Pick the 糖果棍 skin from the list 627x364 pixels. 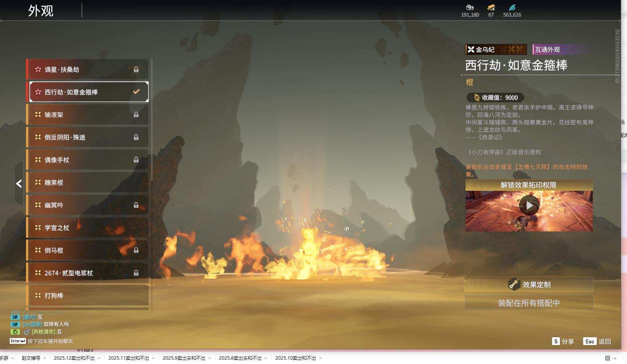[x=88, y=182]
